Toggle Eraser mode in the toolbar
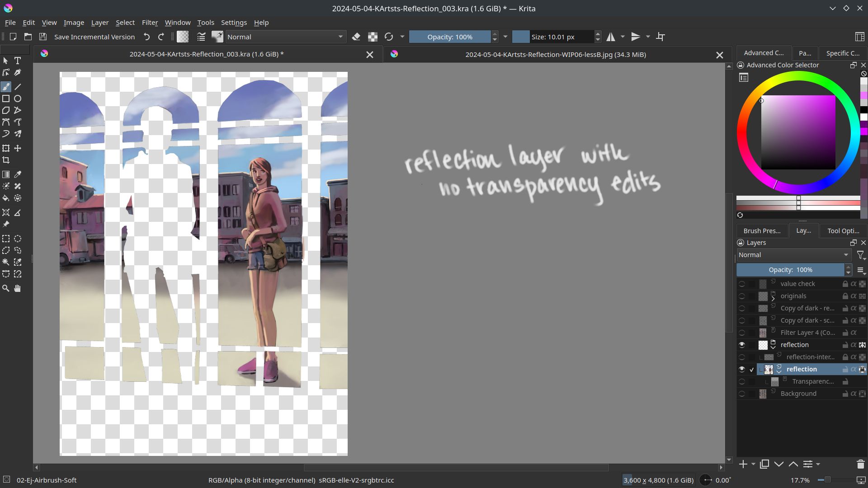Viewport: 868px width, 488px height. click(x=356, y=37)
